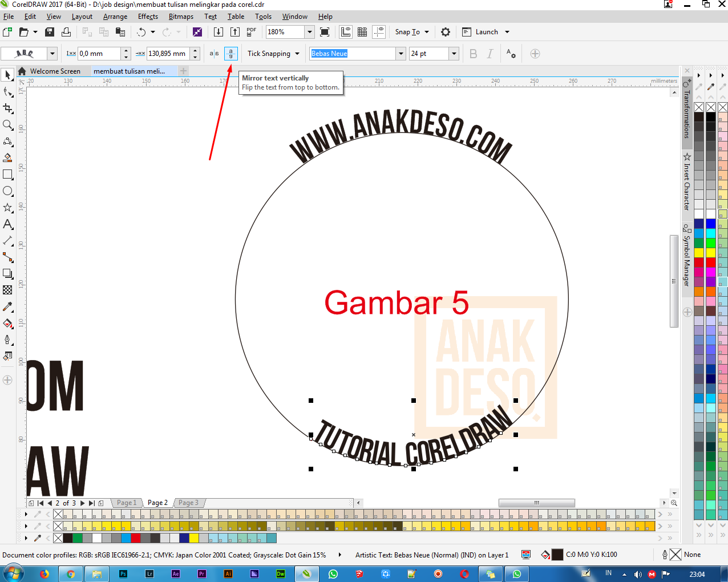The image size is (728, 582).
Task: Select the Connector tool
Action: [7, 257]
